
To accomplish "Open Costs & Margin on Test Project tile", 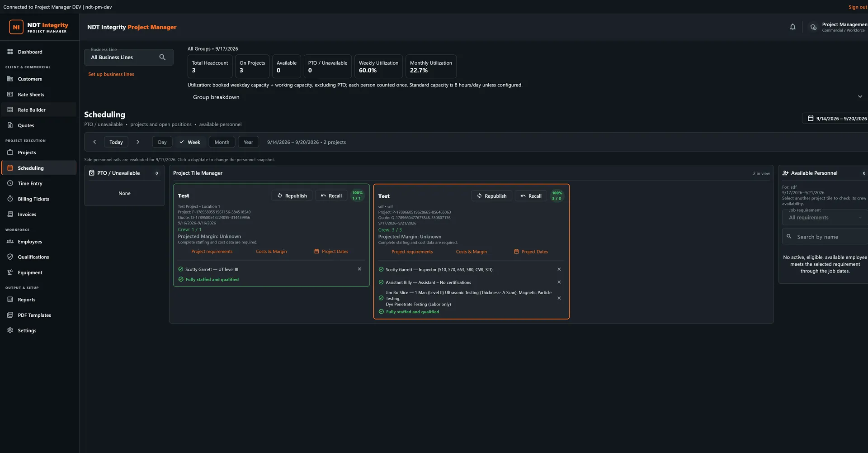I will (271, 251).
